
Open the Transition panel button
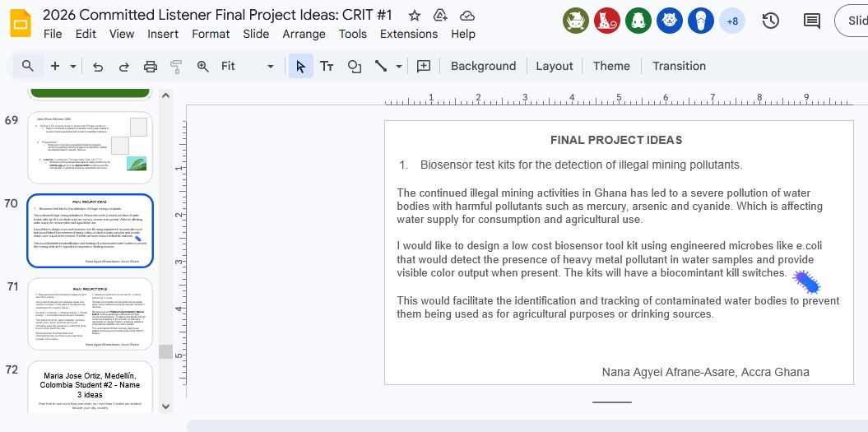click(679, 67)
